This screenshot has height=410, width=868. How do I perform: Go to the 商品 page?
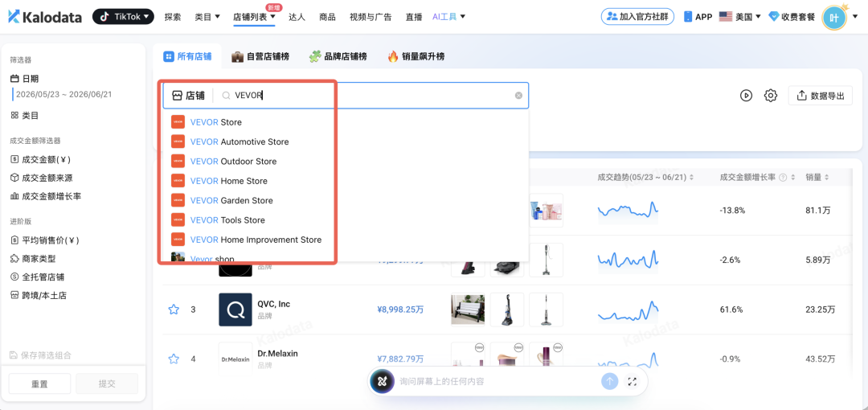(x=327, y=17)
